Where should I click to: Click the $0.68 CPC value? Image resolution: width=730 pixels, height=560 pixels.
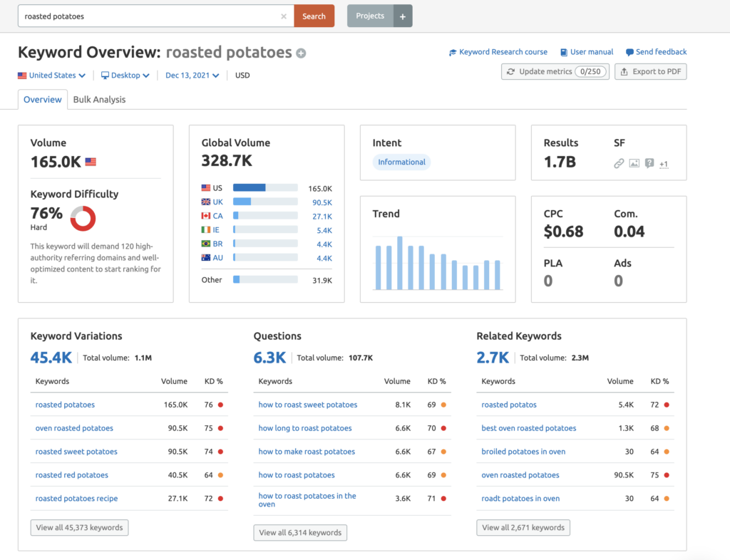coord(563,231)
